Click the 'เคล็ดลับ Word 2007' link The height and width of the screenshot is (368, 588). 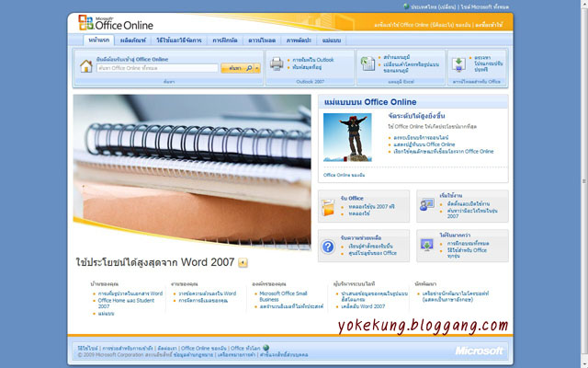(363, 306)
